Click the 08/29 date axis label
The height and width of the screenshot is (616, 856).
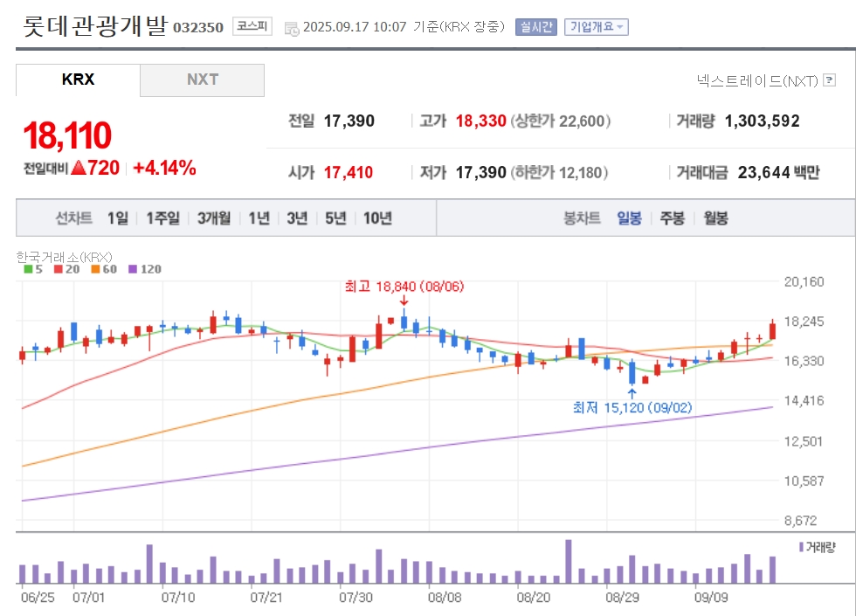point(622,598)
